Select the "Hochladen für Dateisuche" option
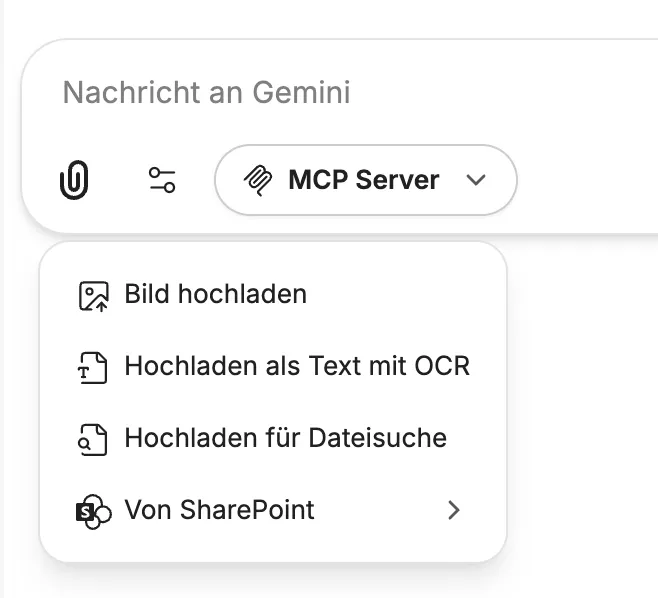 pyautogui.click(x=285, y=439)
